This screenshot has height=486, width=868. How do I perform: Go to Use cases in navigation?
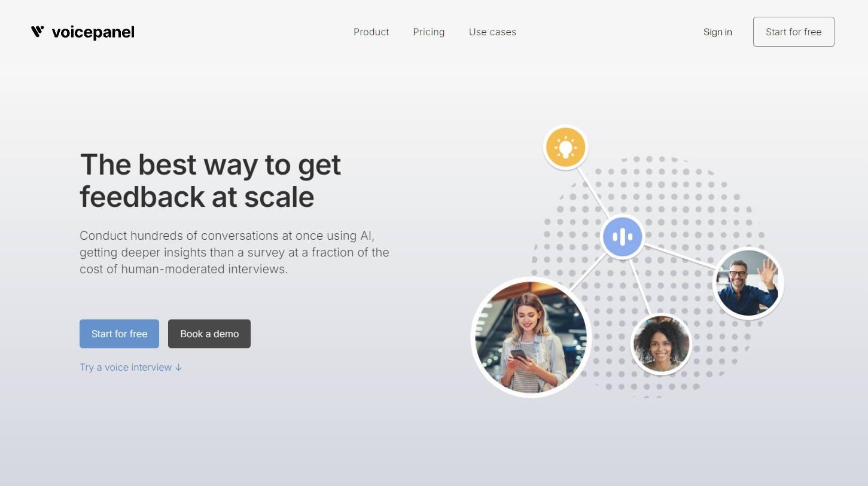(x=492, y=32)
